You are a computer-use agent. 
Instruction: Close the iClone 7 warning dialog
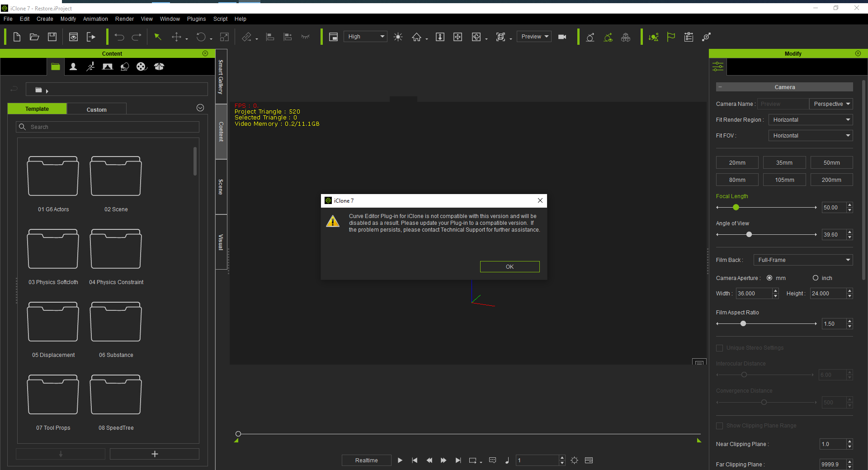(x=540, y=201)
